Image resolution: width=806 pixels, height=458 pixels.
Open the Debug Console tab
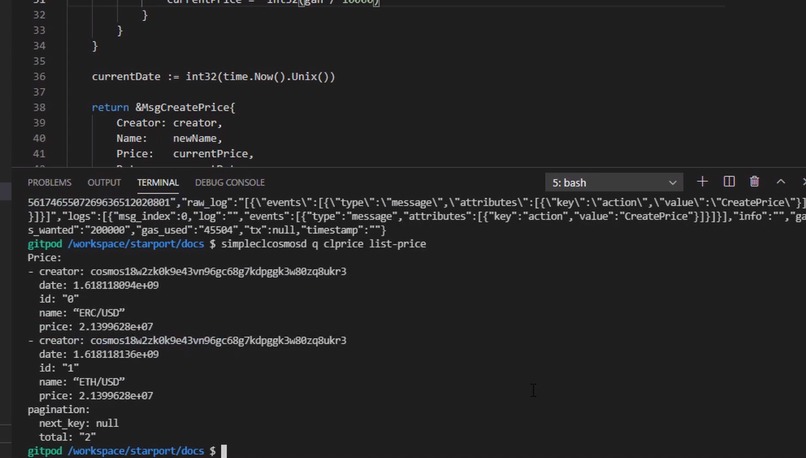[230, 182]
